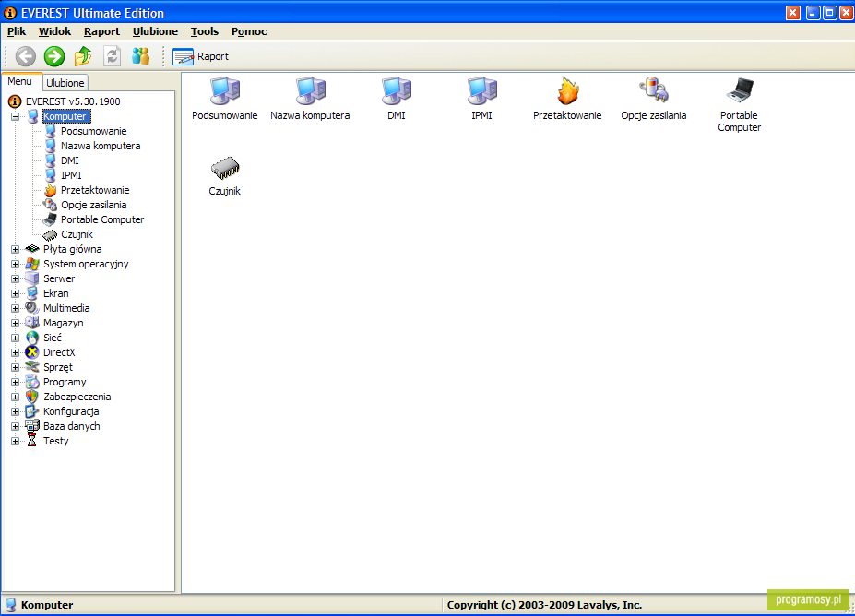
Task: Open the Tools menu
Action: coord(205,31)
